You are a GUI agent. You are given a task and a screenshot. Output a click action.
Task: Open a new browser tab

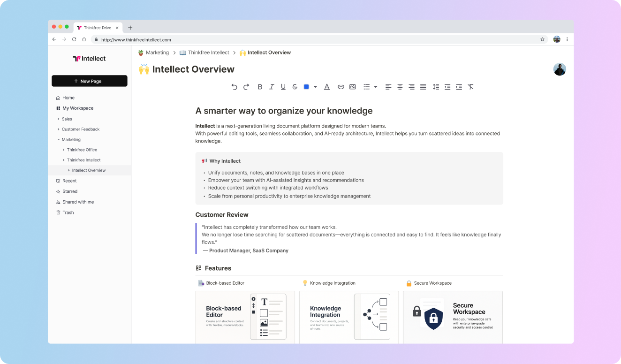pyautogui.click(x=130, y=28)
